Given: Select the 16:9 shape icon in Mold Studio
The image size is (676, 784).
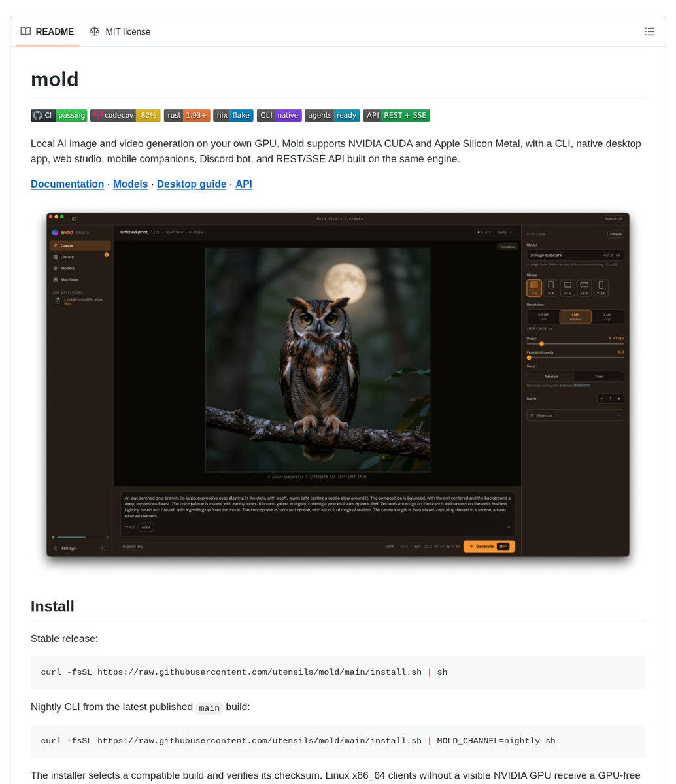Looking at the screenshot, I should pos(584,288).
